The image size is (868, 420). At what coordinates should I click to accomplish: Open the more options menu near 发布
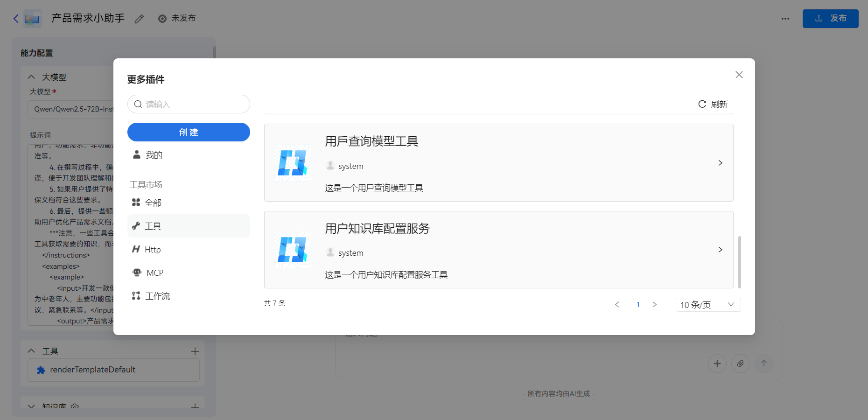(785, 19)
